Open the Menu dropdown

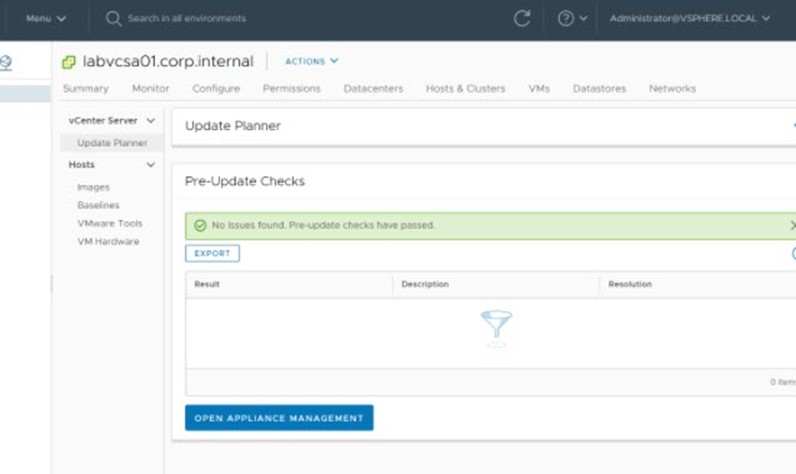[x=46, y=19]
